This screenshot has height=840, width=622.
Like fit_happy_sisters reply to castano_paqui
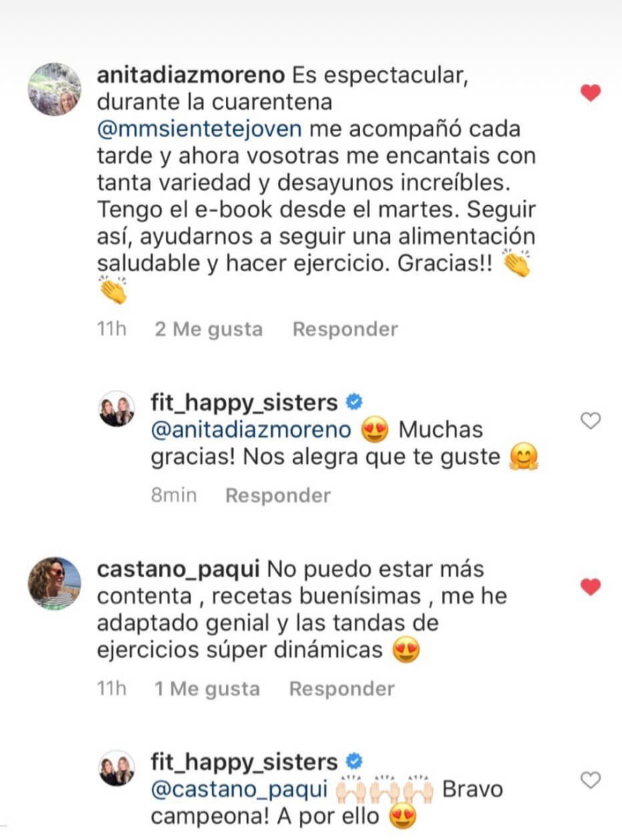click(591, 779)
